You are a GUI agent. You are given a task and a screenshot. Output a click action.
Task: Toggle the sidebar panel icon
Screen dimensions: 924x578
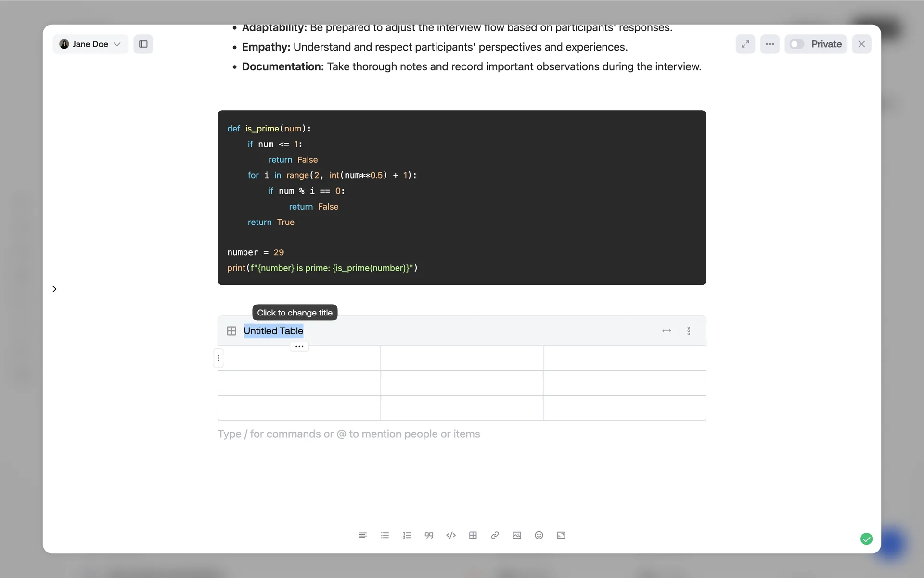click(143, 44)
